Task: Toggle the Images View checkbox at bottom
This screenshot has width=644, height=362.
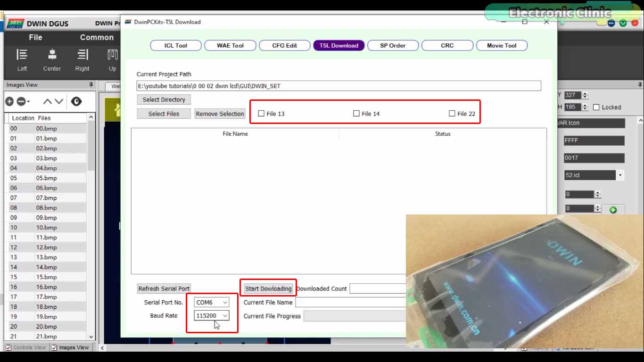Action: [x=54, y=347]
